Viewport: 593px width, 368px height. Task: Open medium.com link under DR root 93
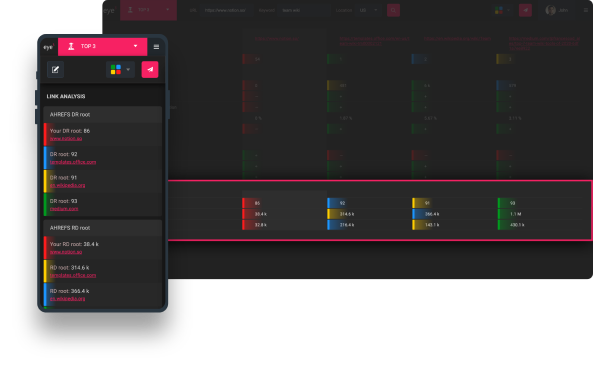[x=64, y=209]
